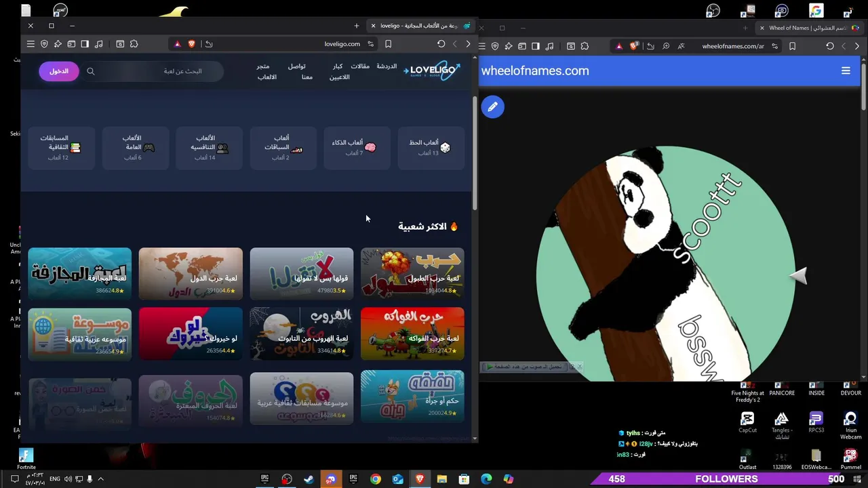Open حكم أو جرأة game thumbnail

(412, 397)
